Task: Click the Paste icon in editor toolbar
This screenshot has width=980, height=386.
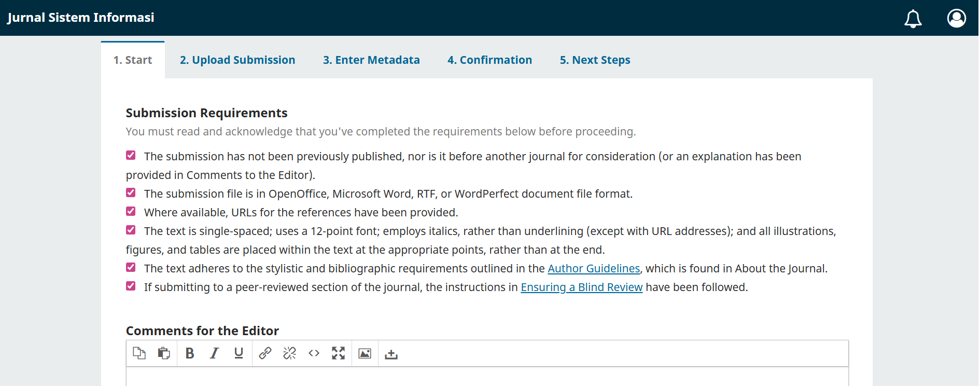Action: (164, 353)
